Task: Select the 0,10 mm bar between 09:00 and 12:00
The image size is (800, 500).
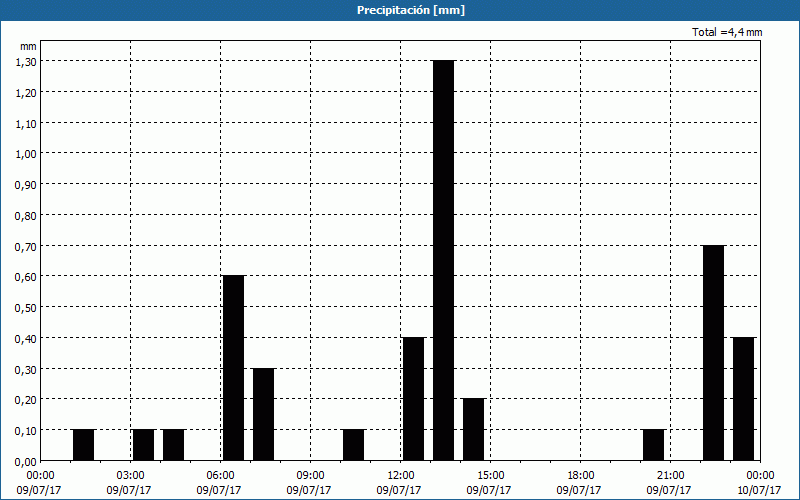Action: tap(354, 445)
